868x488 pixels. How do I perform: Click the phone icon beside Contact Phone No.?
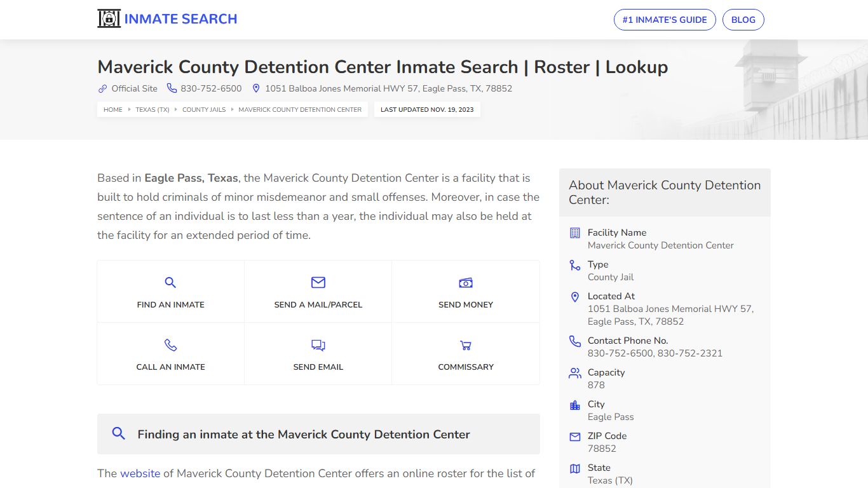575,341
